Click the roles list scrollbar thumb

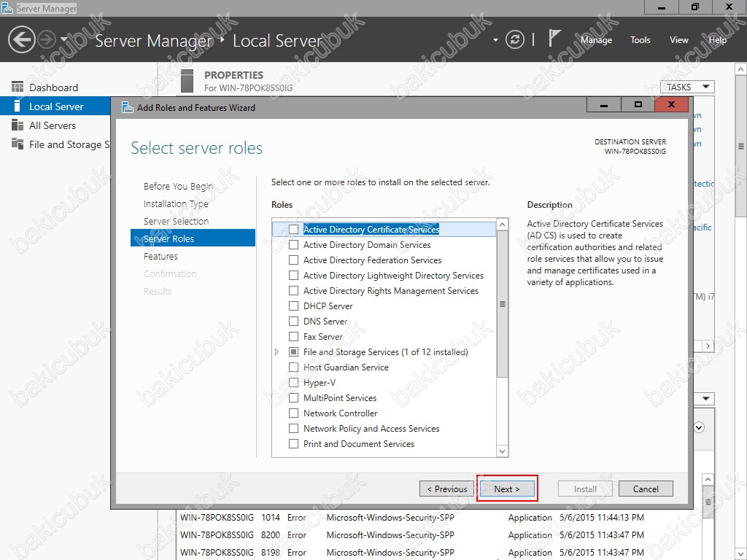coord(502,305)
